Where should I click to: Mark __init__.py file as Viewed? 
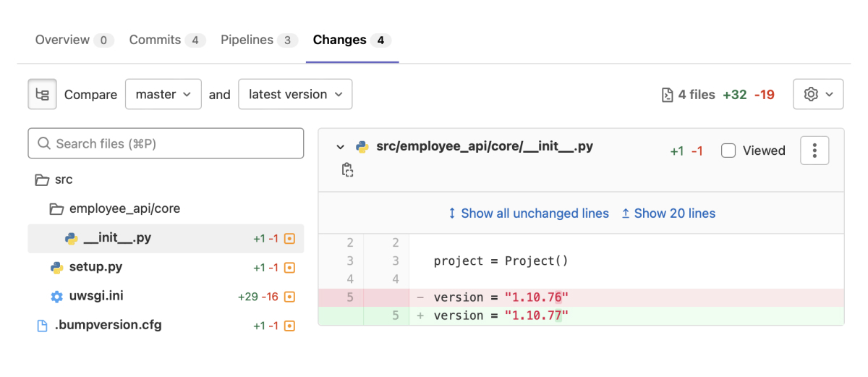point(728,151)
